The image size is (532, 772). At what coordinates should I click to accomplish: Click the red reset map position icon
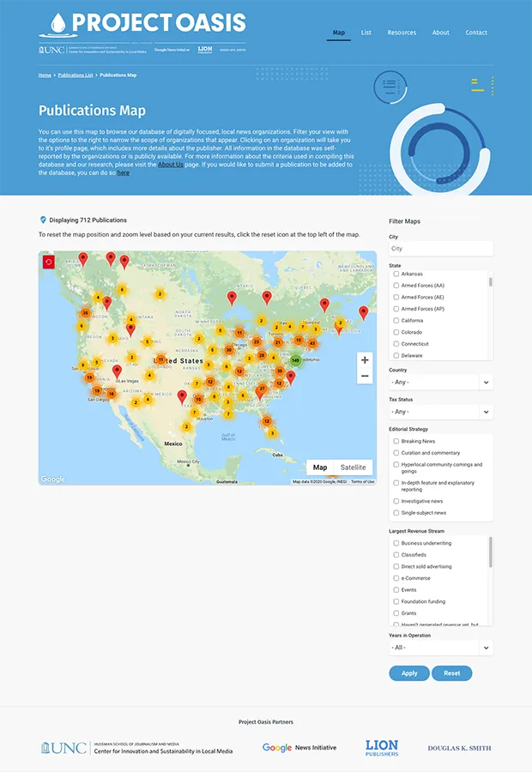point(48,262)
